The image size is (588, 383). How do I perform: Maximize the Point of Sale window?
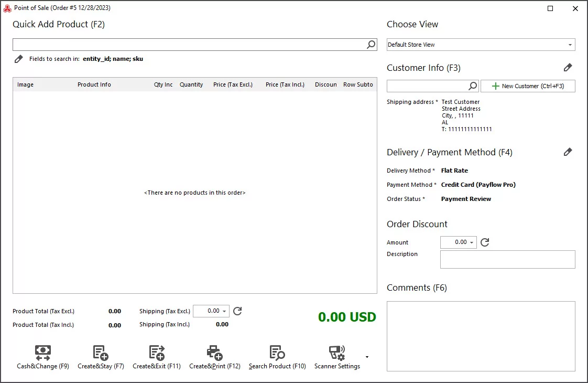550,8
